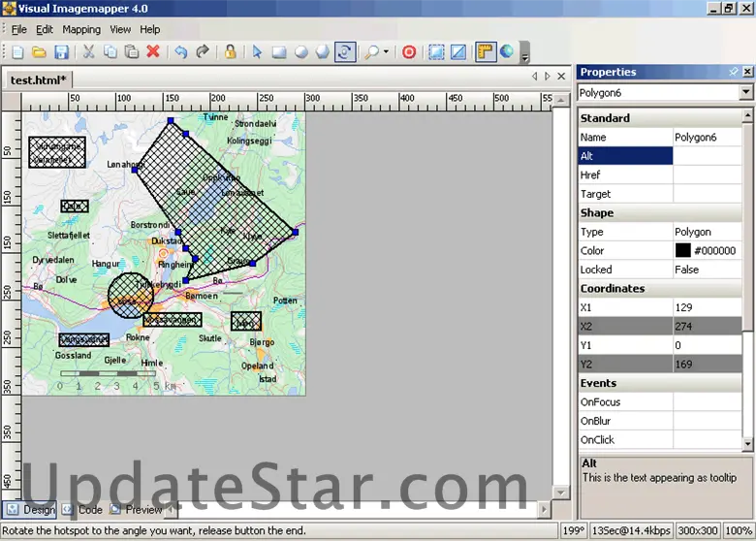
Task: Cut selection using the scissors icon
Action: (88, 51)
